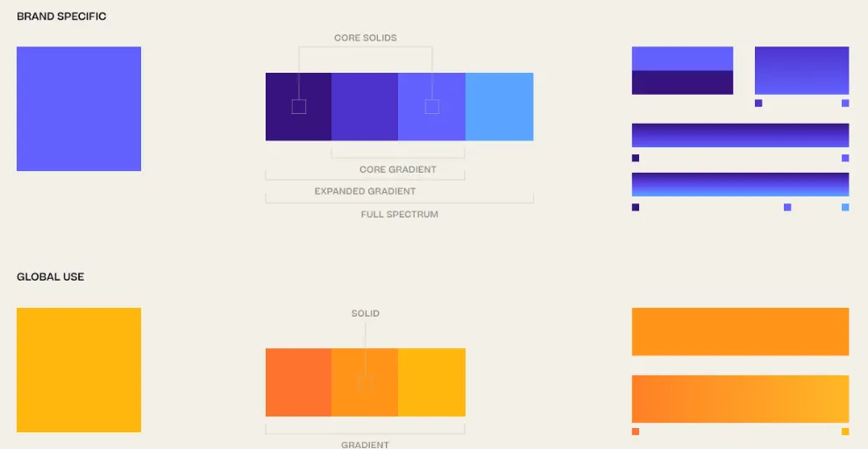Click the two-tone stacked purple block
Viewport: 868px width, 449px height.
click(x=682, y=70)
